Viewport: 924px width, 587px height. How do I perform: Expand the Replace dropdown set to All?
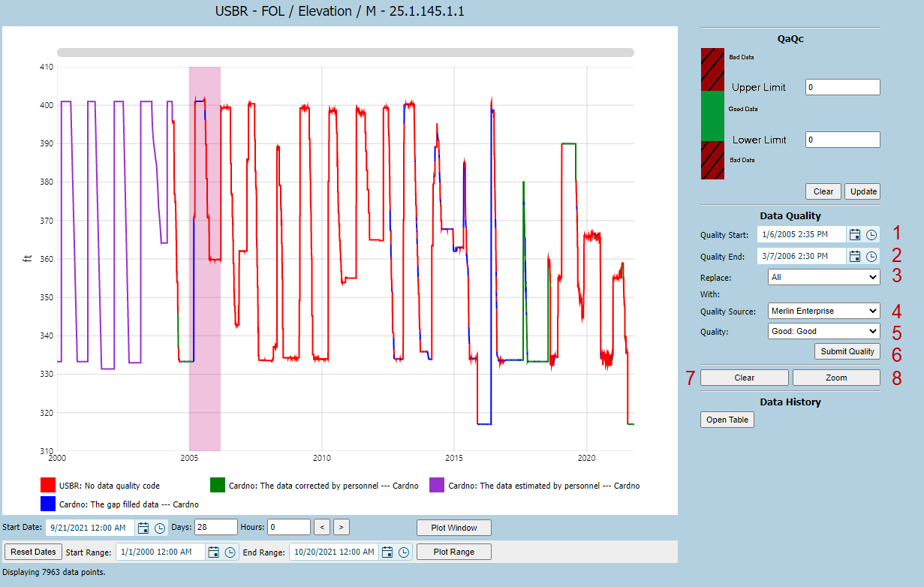[x=823, y=277]
